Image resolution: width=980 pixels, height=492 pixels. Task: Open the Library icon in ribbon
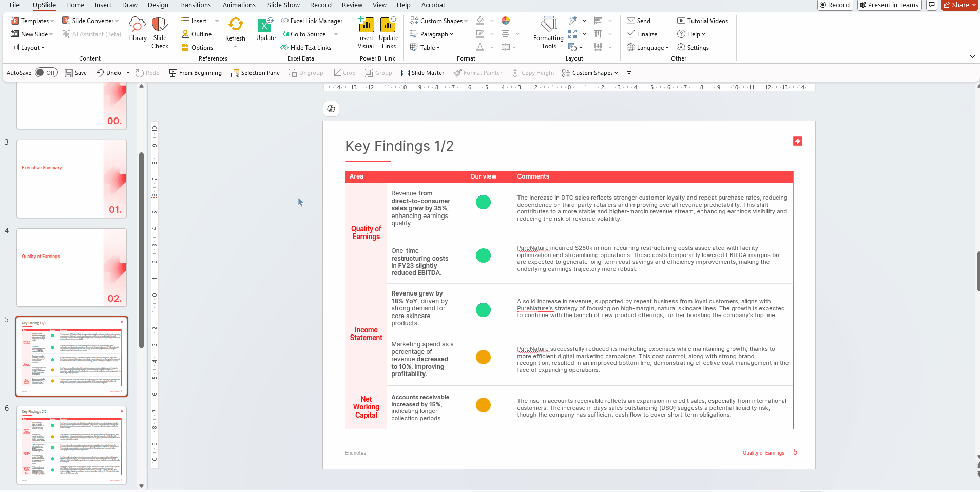click(x=137, y=29)
